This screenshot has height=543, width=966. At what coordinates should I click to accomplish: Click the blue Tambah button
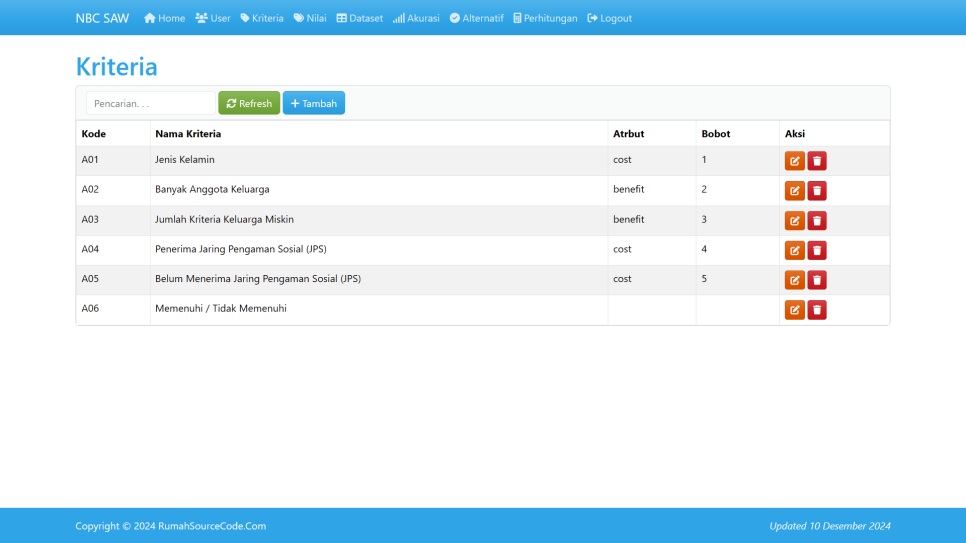point(313,103)
